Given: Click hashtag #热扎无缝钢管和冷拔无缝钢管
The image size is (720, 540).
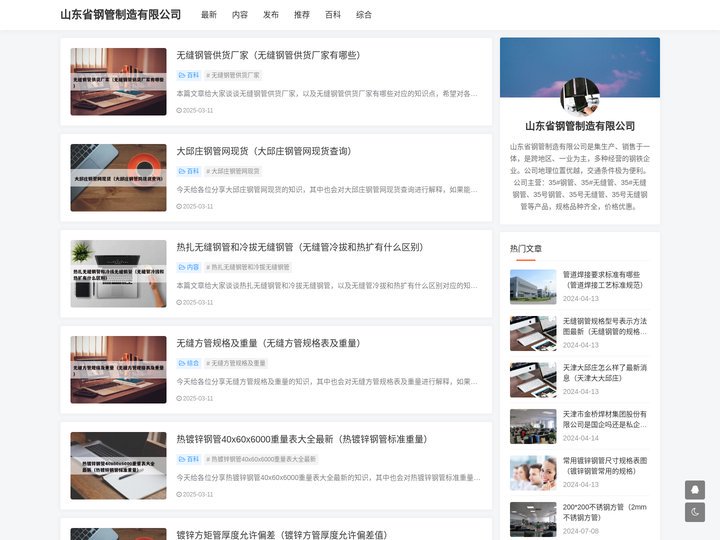Looking at the screenshot, I should 248,267.
